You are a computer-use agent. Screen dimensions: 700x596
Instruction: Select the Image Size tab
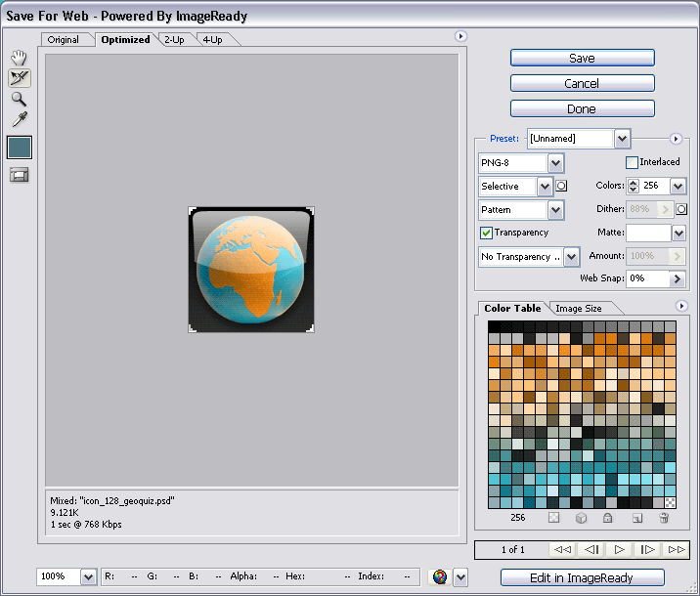[579, 309]
